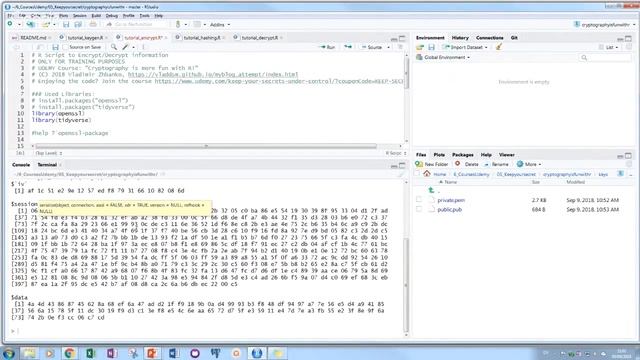The image size is (640, 360).
Task: Open the Session menu
Action: pyautogui.click(x=80, y=16)
